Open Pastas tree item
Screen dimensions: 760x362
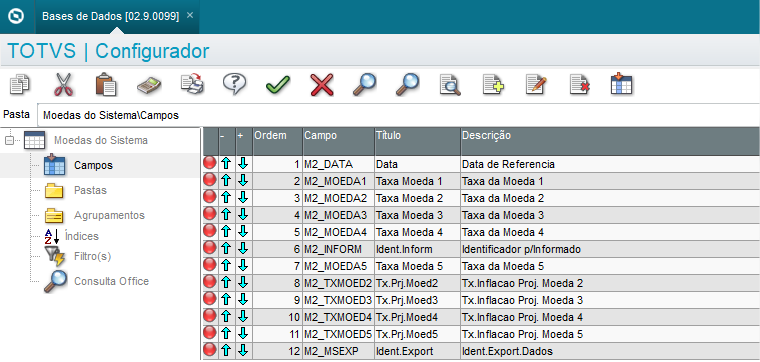90,190
